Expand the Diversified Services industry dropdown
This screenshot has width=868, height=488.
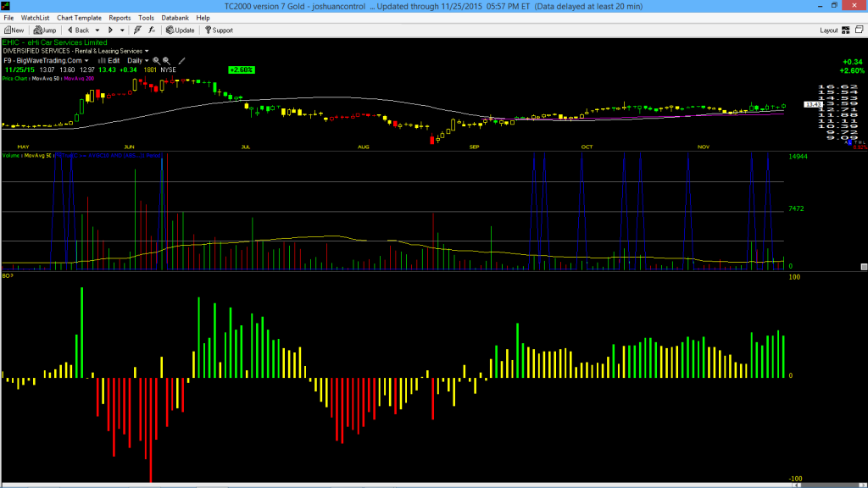147,52
